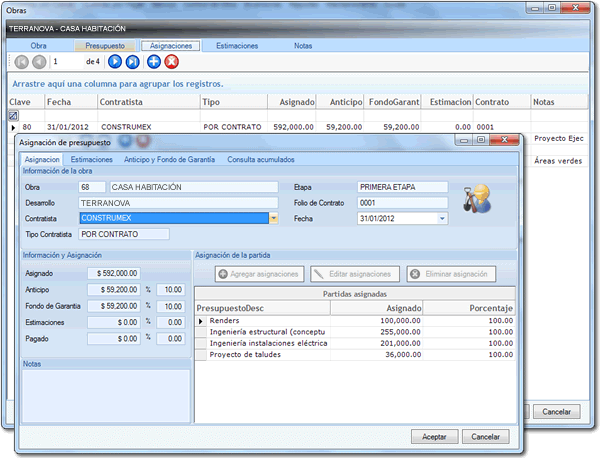Select the Ingeniería instalaciones eléctrica row

pos(355,344)
